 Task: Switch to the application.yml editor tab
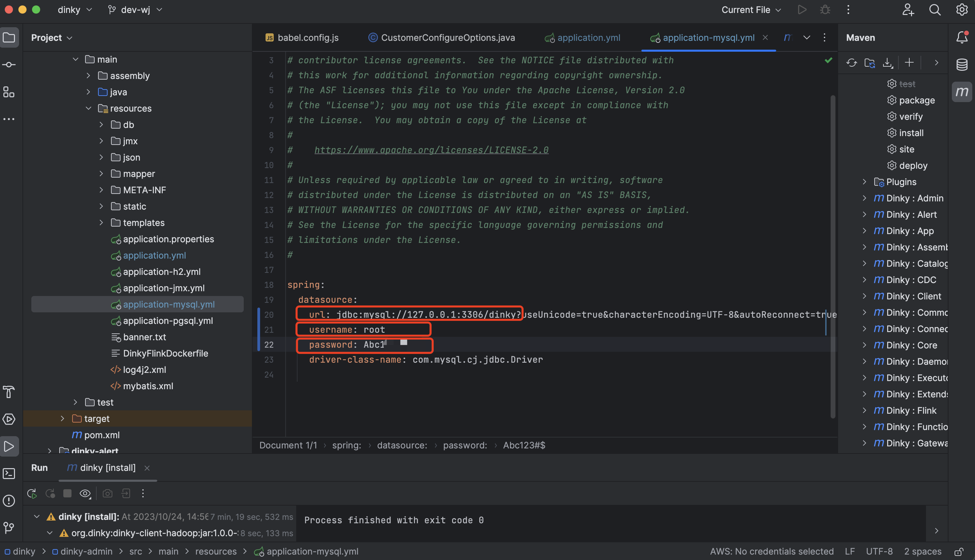tap(588, 38)
